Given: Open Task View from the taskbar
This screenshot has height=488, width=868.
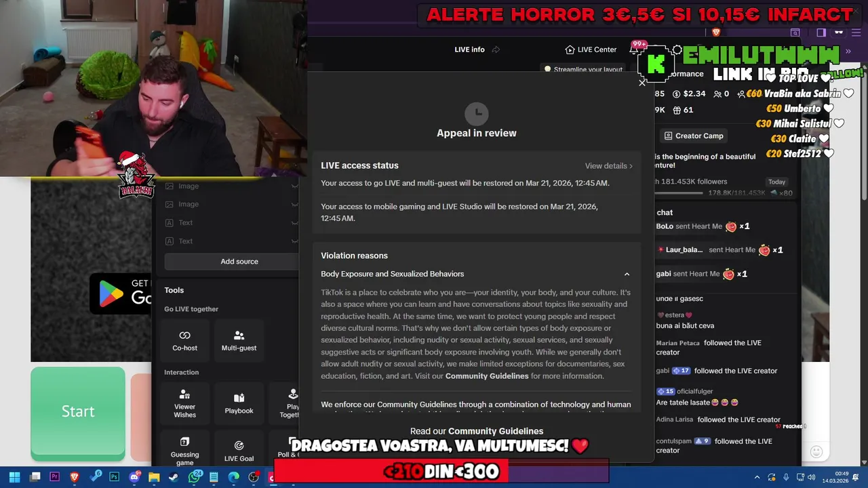Looking at the screenshot, I should coord(35,477).
